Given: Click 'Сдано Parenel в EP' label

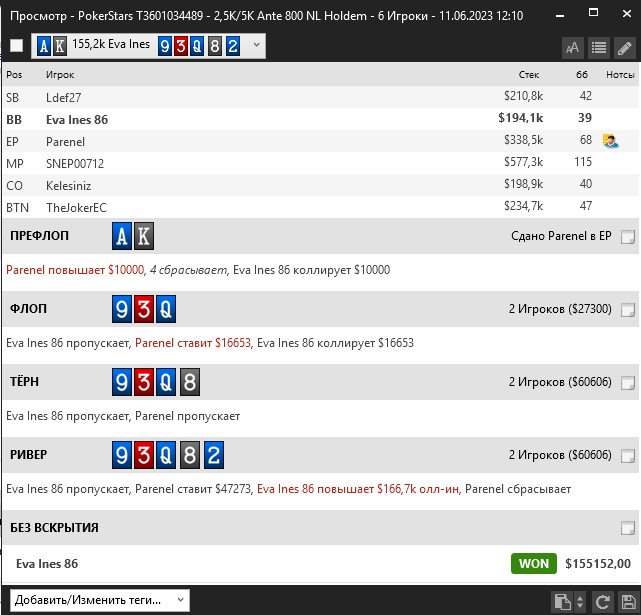Looking at the screenshot, I should click(561, 236).
